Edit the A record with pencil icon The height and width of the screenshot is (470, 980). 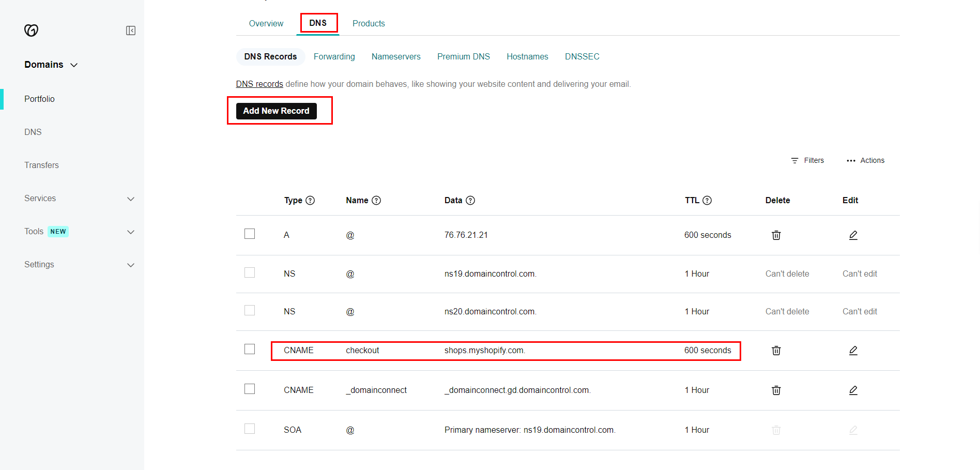[x=853, y=235]
